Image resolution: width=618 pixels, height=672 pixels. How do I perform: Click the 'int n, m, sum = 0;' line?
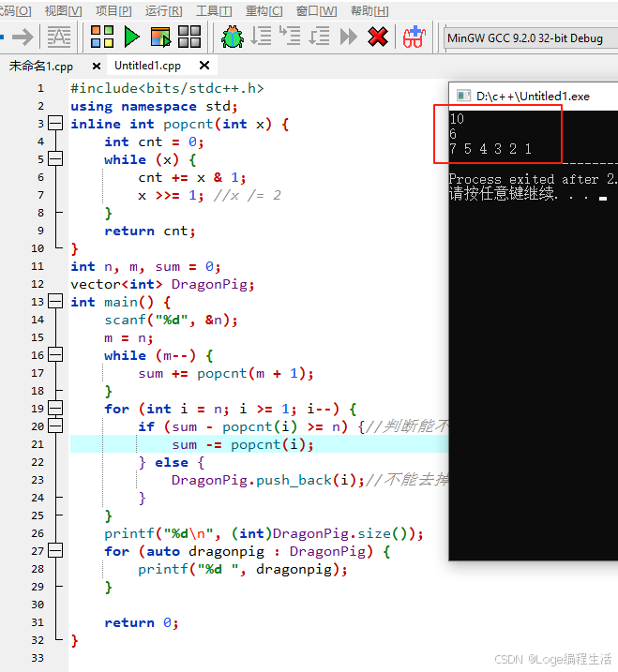coord(145,266)
